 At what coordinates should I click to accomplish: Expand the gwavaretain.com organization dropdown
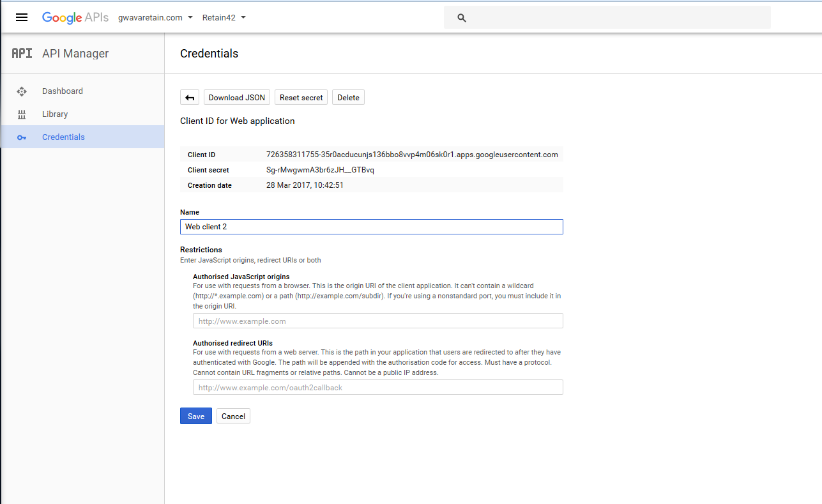point(155,18)
